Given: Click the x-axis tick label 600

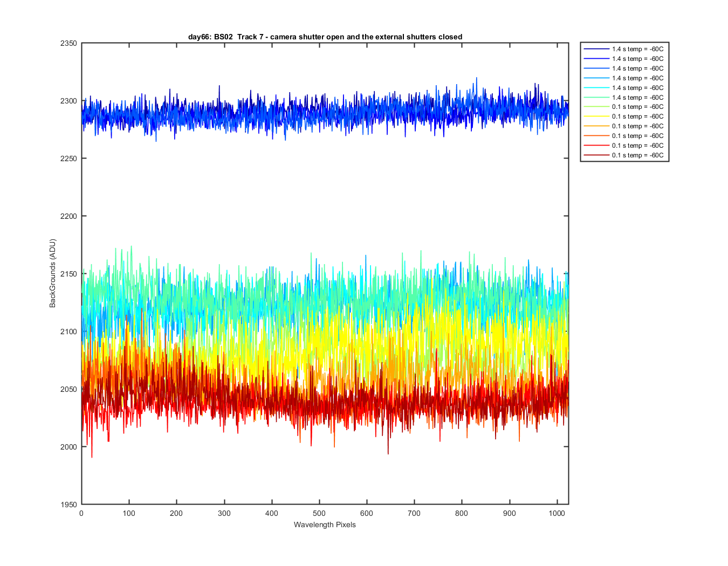Looking at the screenshot, I should 367,513.
